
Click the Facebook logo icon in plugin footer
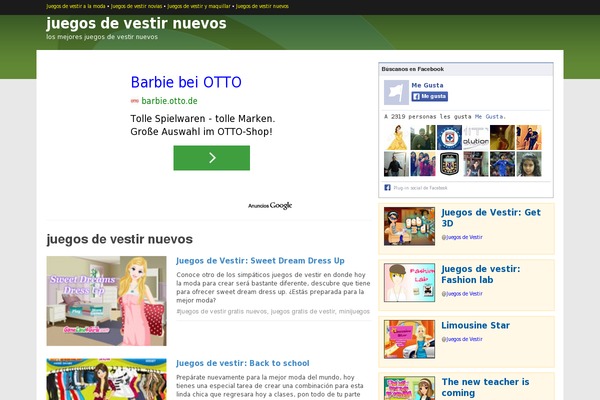point(387,188)
